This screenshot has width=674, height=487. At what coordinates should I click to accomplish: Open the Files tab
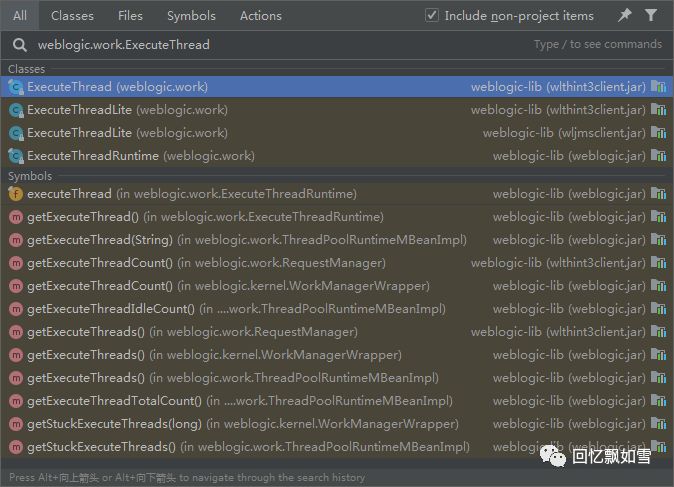pyautogui.click(x=130, y=16)
